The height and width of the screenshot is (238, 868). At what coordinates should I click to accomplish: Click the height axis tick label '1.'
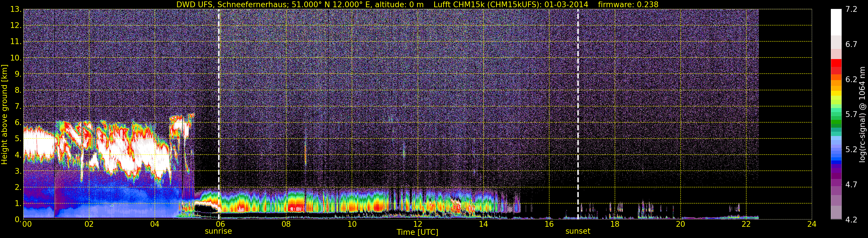coord(18,204)
